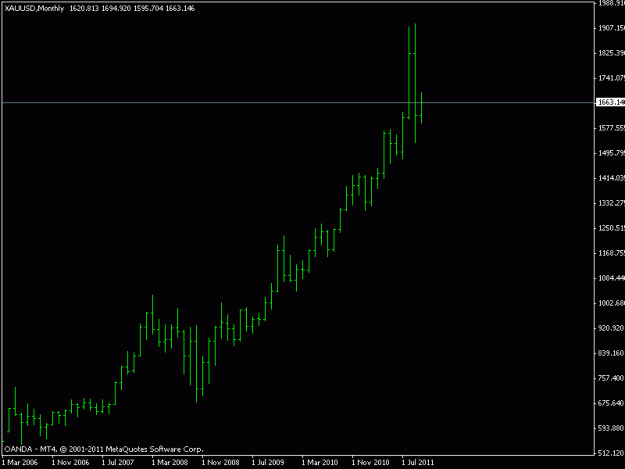Image resolution: width=625 pixels, height=469 pixels.
Task: Click the 675.640 price axis label
Action: point(611,403)
